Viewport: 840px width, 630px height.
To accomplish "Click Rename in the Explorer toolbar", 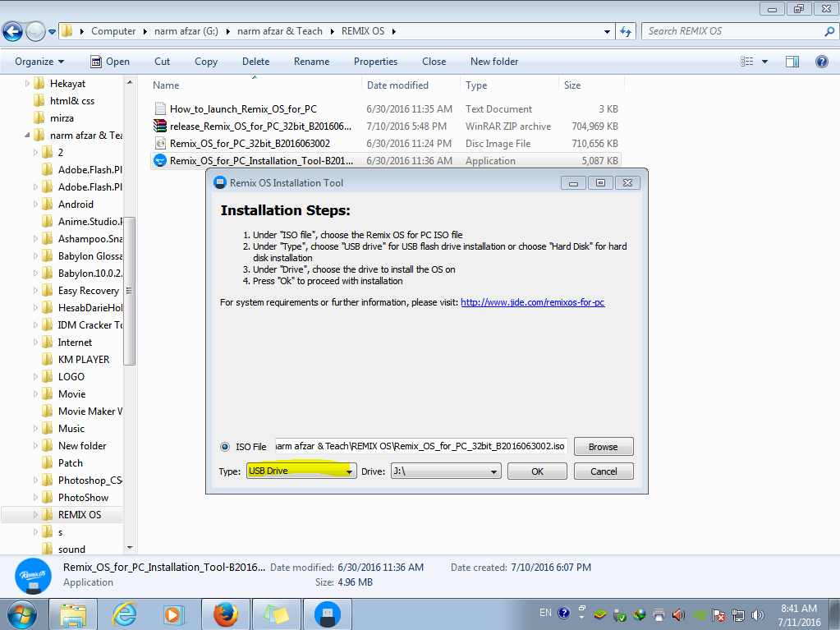I will coord(311,62).
